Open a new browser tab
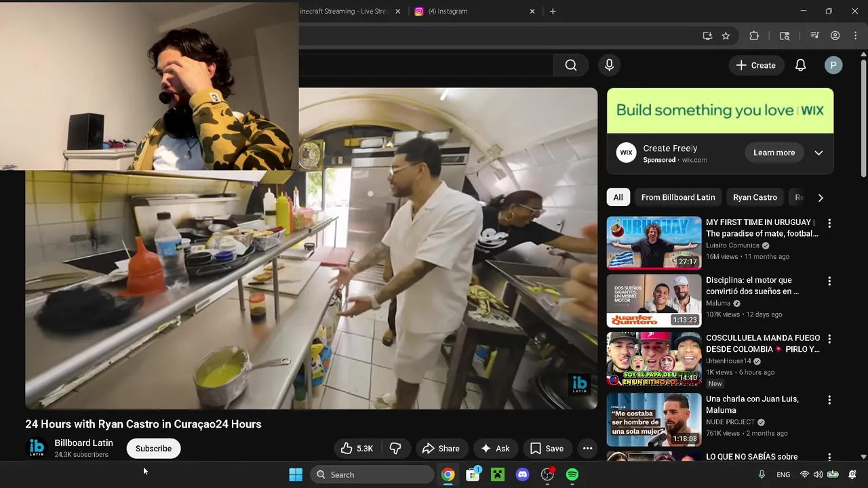868x488 pixels. click(x=553, y=12)
